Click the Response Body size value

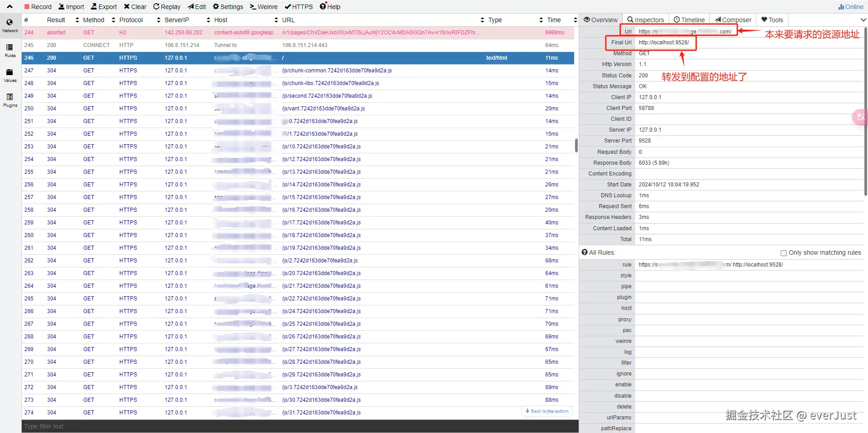coord(654,163)
